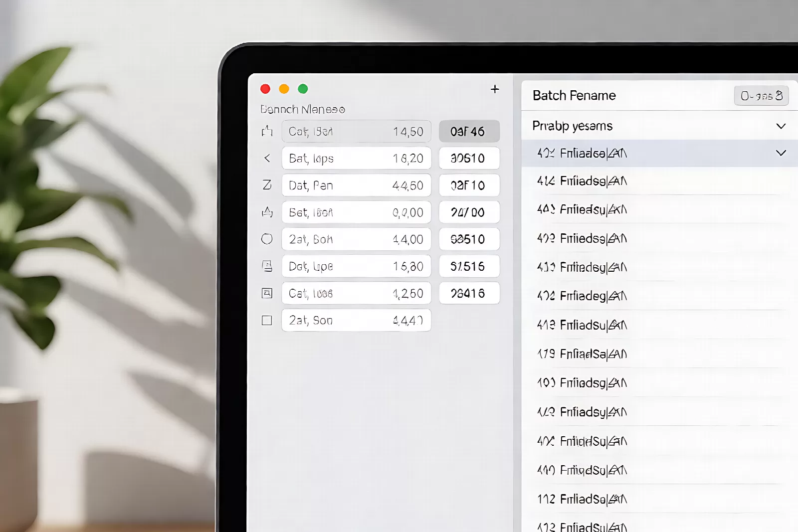Click the yellow minimize window button
798x532 pixels.
click(x=284, y=89)
